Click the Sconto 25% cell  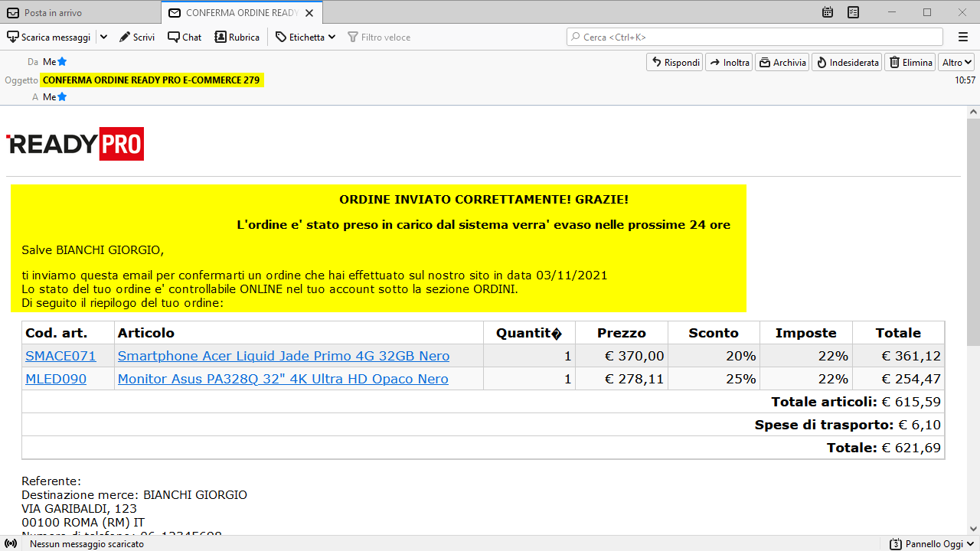point(714,379)
